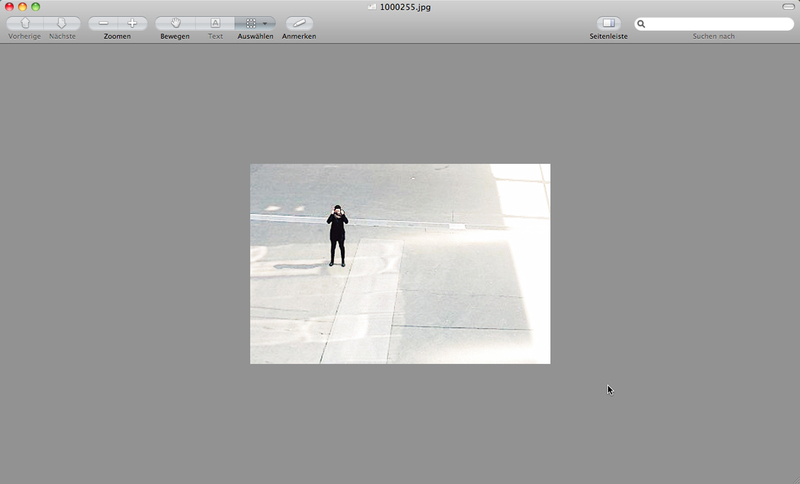
Task: Toggle the Seitenleiste sidebar
Action: point(609,23)
